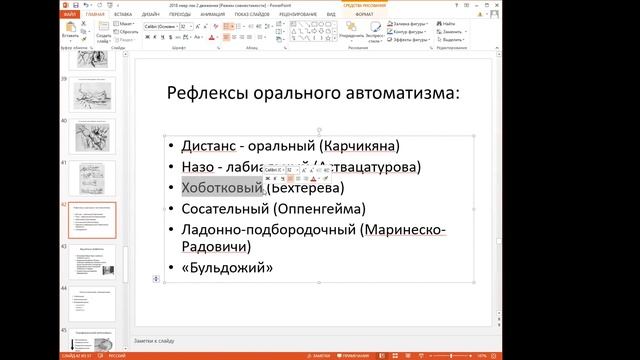640x360 pixels.
Task: Toggle align left in ribbon paragraph group
Action: 226,37
